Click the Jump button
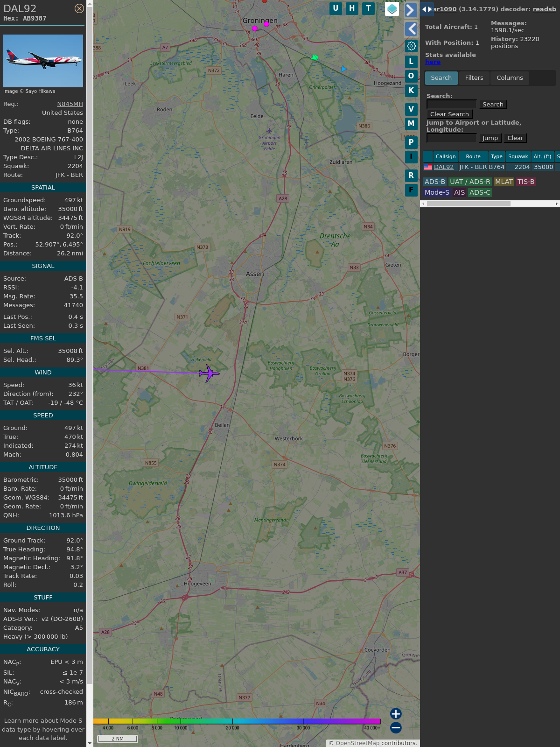 (490, 138)
